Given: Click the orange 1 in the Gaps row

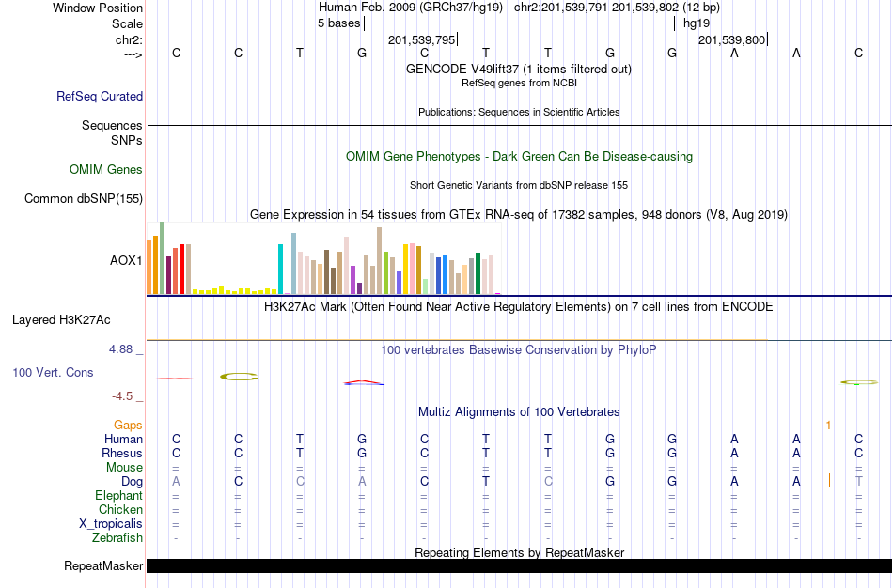Looking at the screenshot, I should click(828, 426).
